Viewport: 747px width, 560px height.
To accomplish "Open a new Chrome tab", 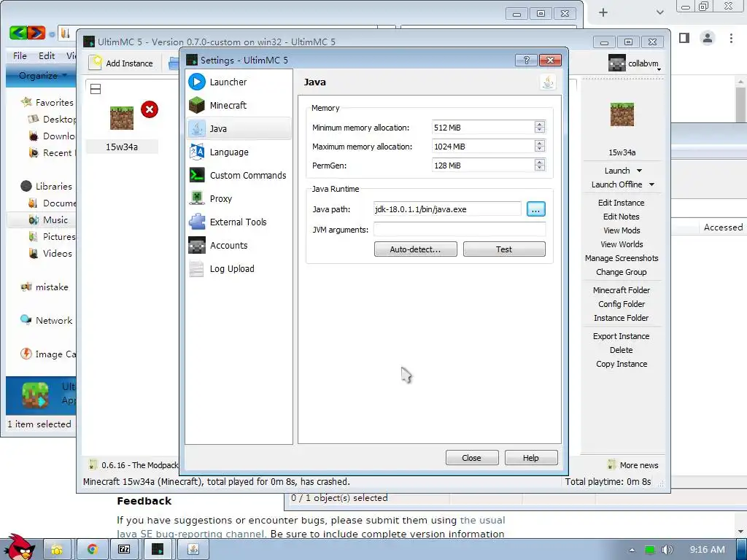I will 603,12.
